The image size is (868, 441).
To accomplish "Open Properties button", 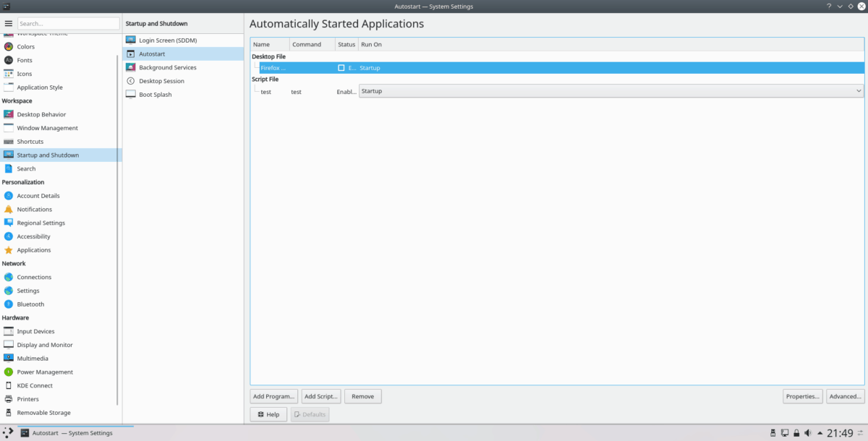I will (803, 396).
